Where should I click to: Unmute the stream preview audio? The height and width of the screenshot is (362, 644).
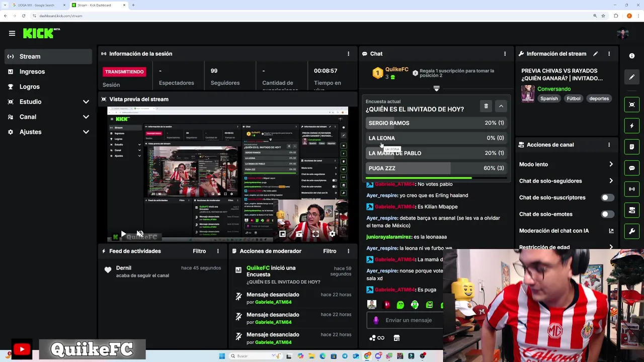140,234
